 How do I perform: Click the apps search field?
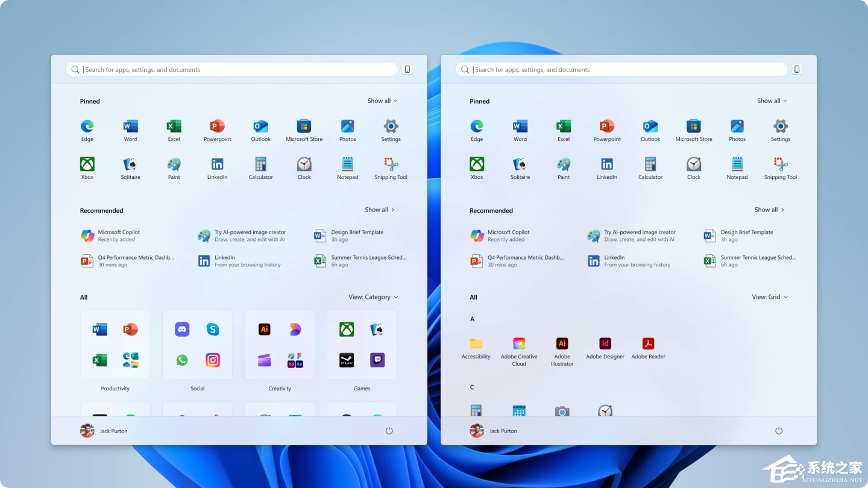(x=231, y=69)
